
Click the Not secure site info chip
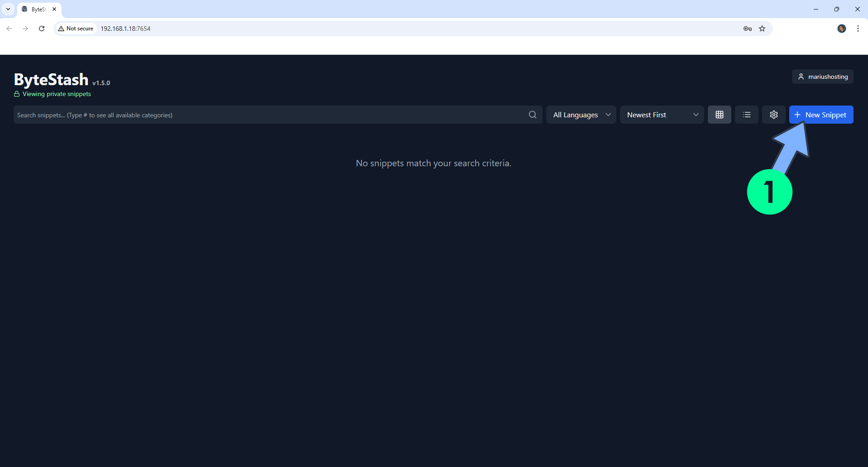pyautogui.click(x=76, y=29)
